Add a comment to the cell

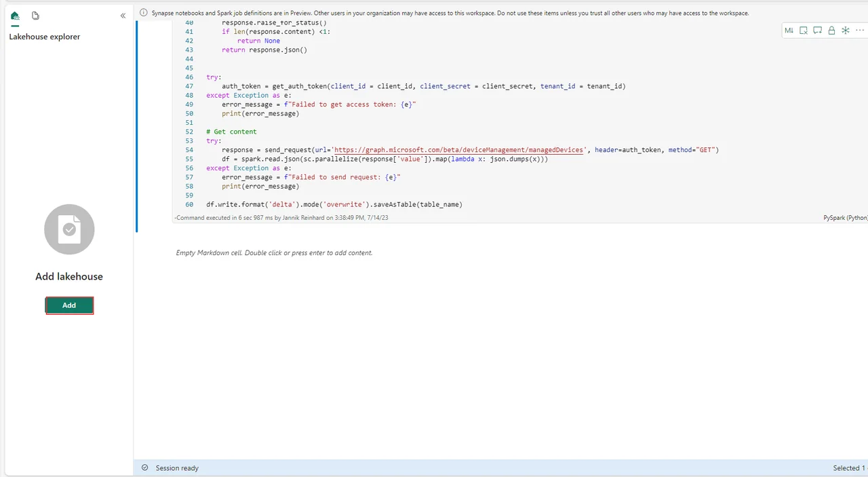(818, 31)
